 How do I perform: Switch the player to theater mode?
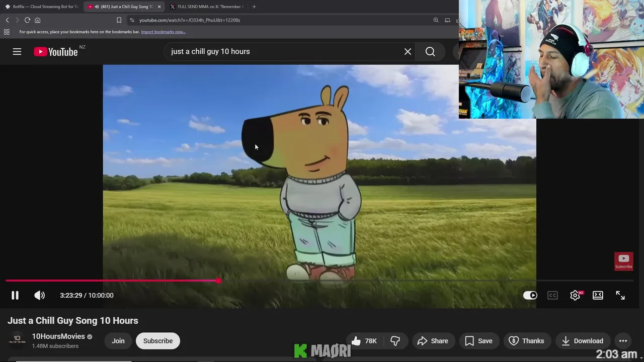point(598,295)
